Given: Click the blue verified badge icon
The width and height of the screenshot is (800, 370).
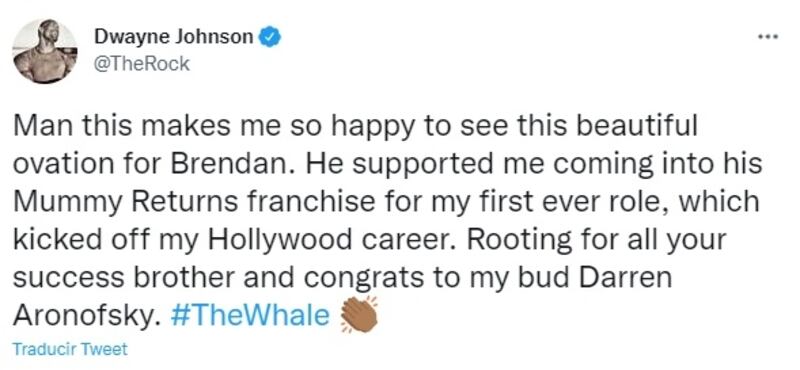Looking at the screenshot, I should tap(270, 37).
